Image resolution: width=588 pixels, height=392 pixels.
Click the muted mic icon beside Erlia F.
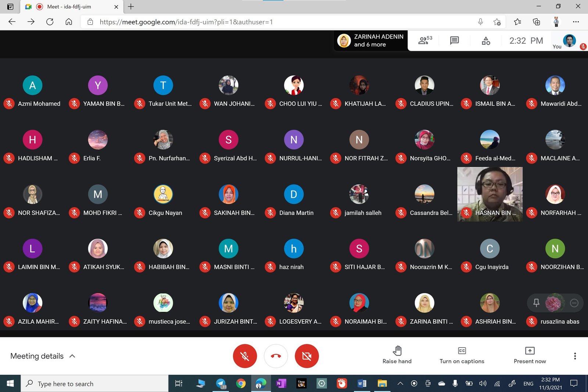(x=74, y=158)
